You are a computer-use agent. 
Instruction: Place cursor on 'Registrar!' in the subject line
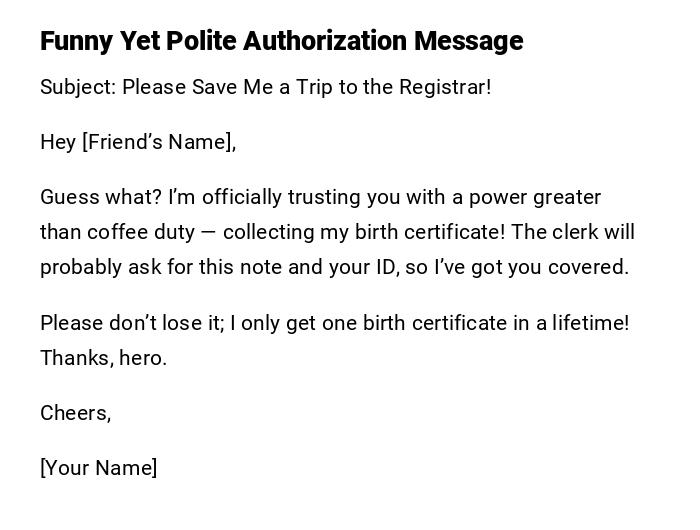(445, 87)
